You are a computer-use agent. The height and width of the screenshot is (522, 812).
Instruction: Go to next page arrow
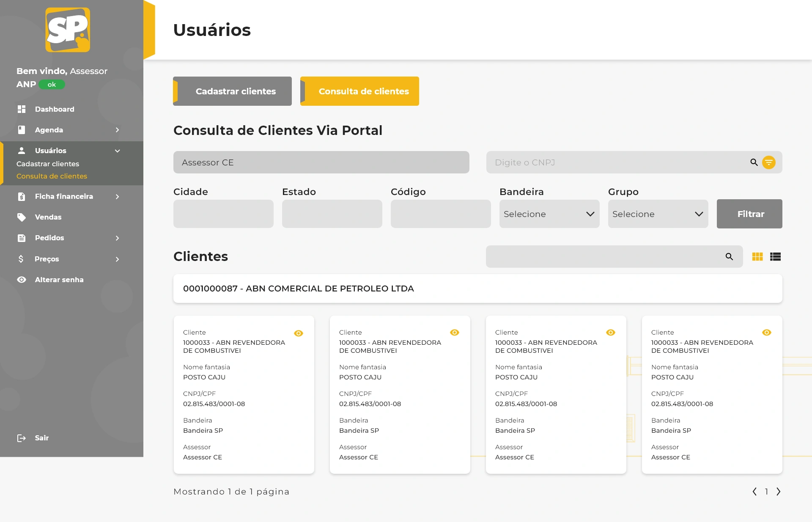778,492
